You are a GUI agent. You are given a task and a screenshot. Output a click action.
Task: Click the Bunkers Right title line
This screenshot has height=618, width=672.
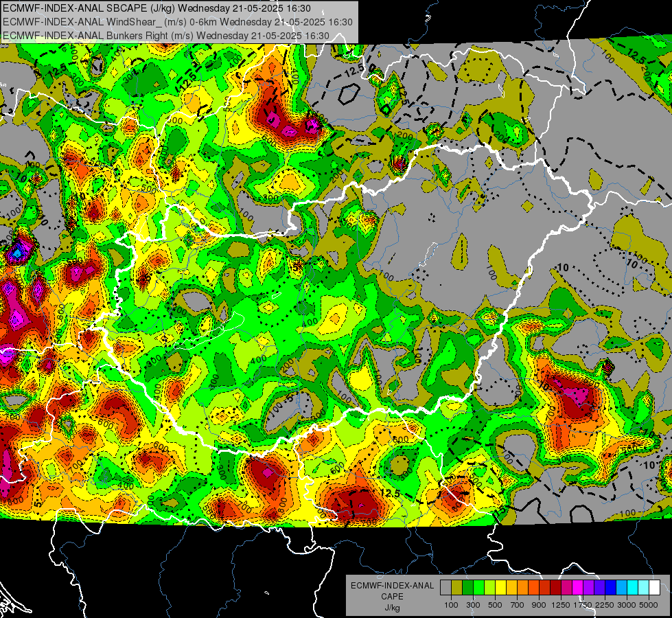166,36
